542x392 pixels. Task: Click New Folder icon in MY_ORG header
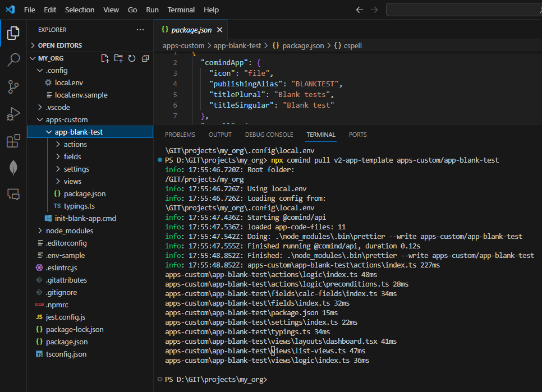(118, 58)
